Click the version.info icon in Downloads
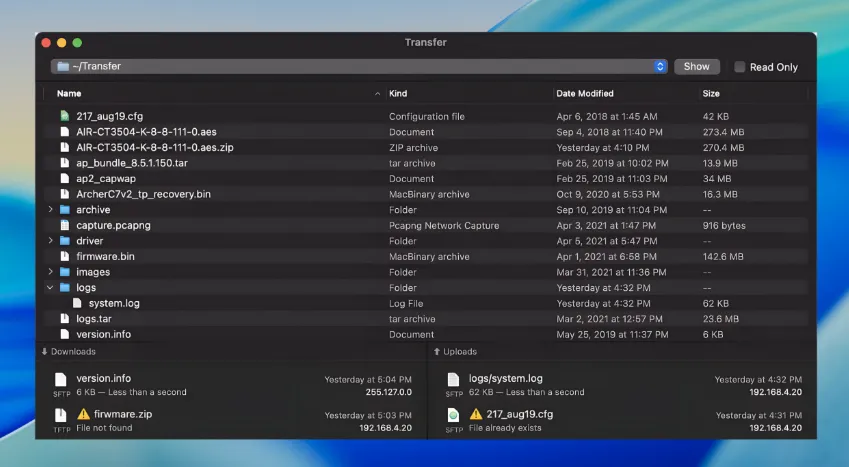The height and width of the screenshot is (467, 849). coord(61,379)
